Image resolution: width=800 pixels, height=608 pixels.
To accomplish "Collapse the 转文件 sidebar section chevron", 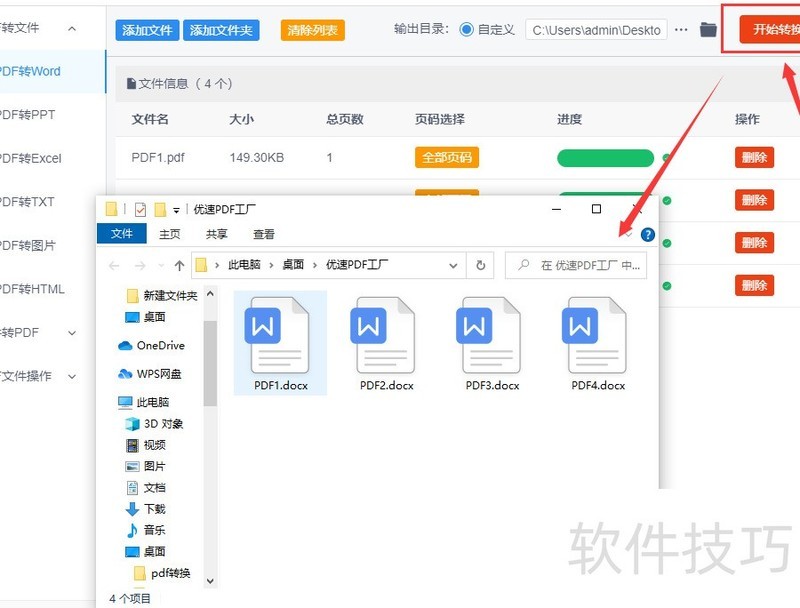I will (72, 29).
